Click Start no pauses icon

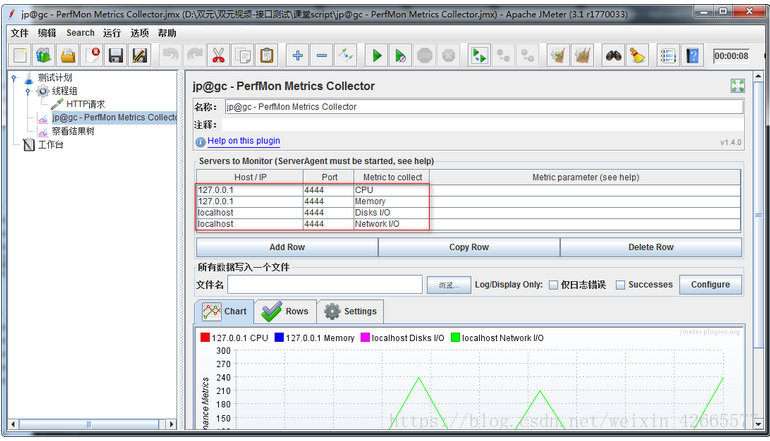pos(401,55)
